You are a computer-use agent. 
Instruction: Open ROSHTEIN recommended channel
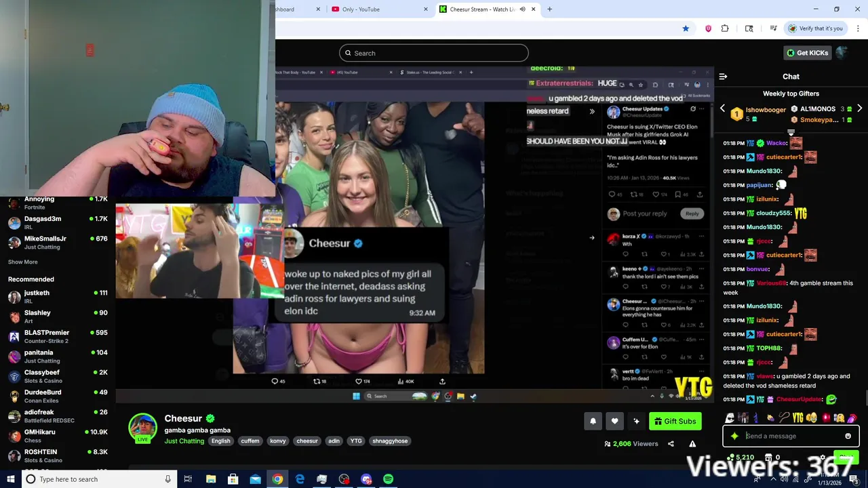tap(58, 456)
